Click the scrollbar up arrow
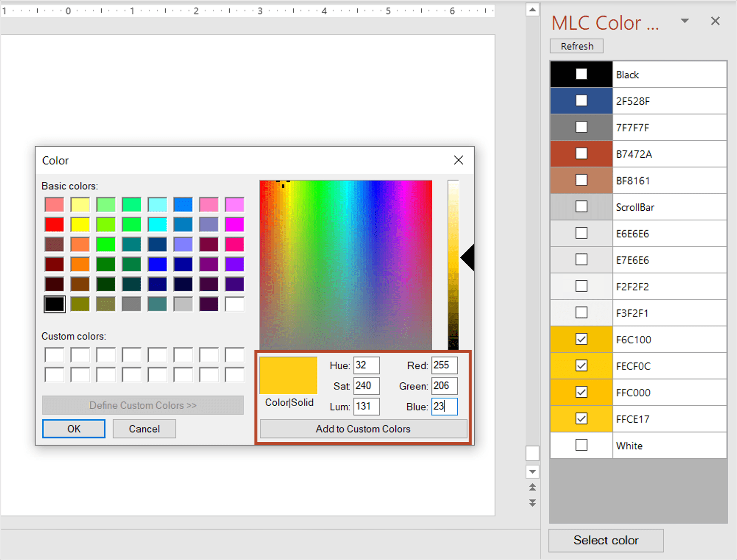Screen dimensions: 737x560 click(x=532, y=9)
